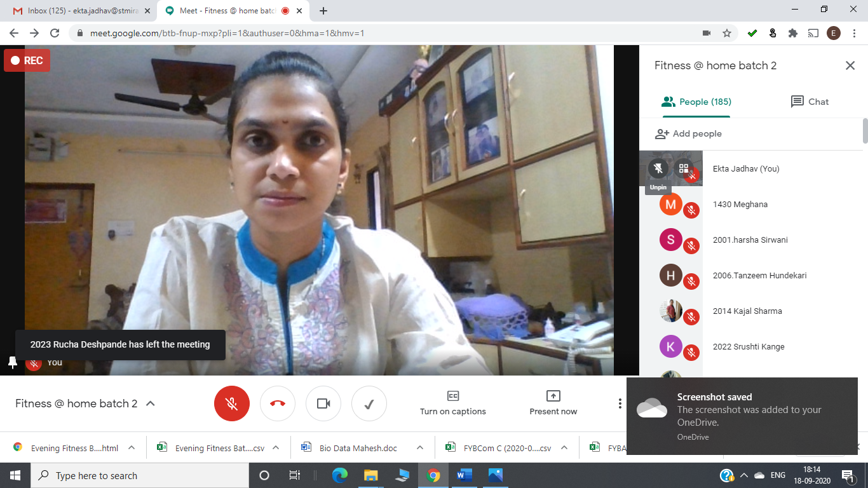Open Microsoft Word from the taskbar
The image size is (868, 488).
(463, 475)
